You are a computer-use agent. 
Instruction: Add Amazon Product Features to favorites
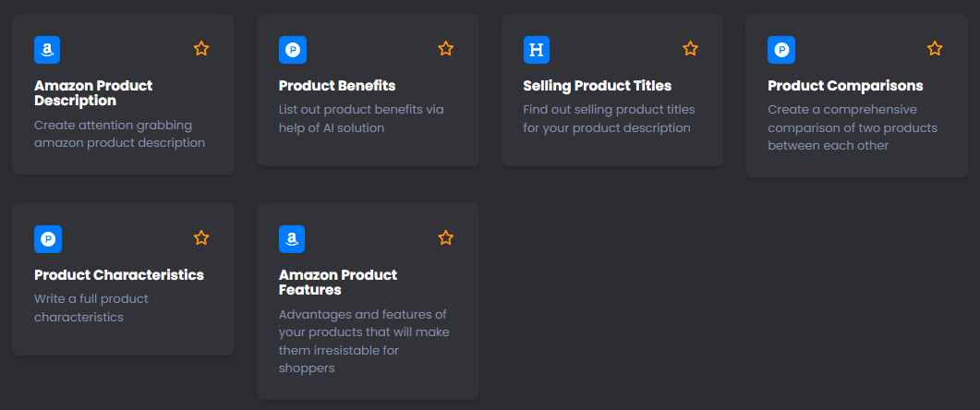click(x=446, y=238)
